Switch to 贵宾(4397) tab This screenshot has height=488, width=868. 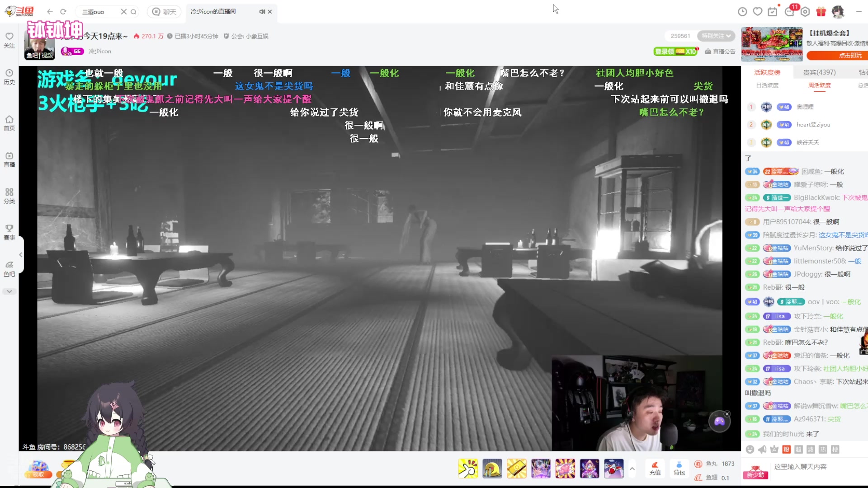tap(820, 72)
